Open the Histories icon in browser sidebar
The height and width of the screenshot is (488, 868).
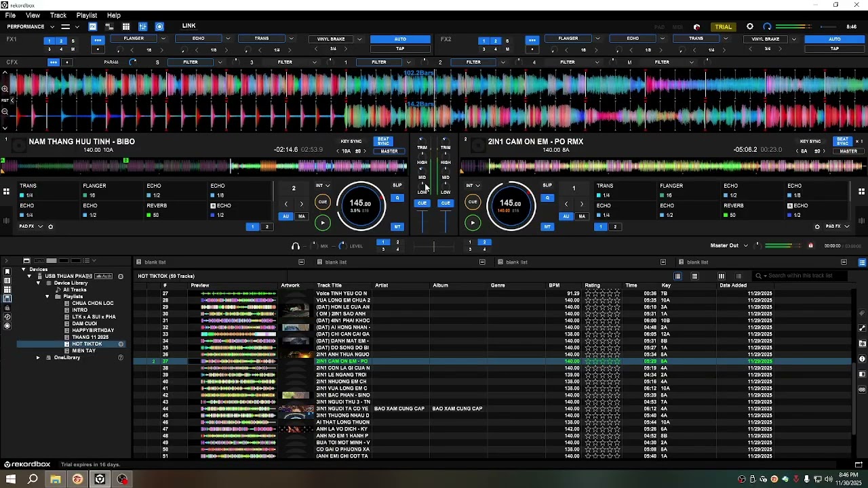pos(7,317)
